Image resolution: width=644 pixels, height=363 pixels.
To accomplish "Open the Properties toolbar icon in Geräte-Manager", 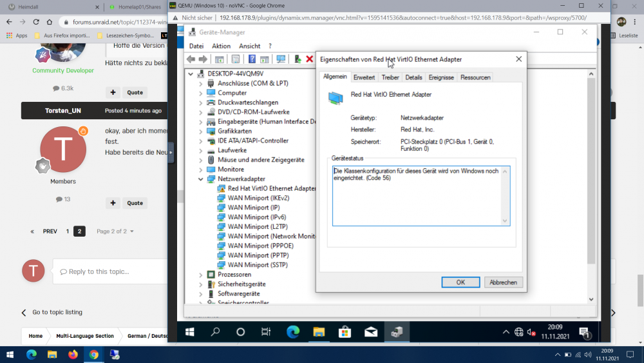I will tap(235, 59).
